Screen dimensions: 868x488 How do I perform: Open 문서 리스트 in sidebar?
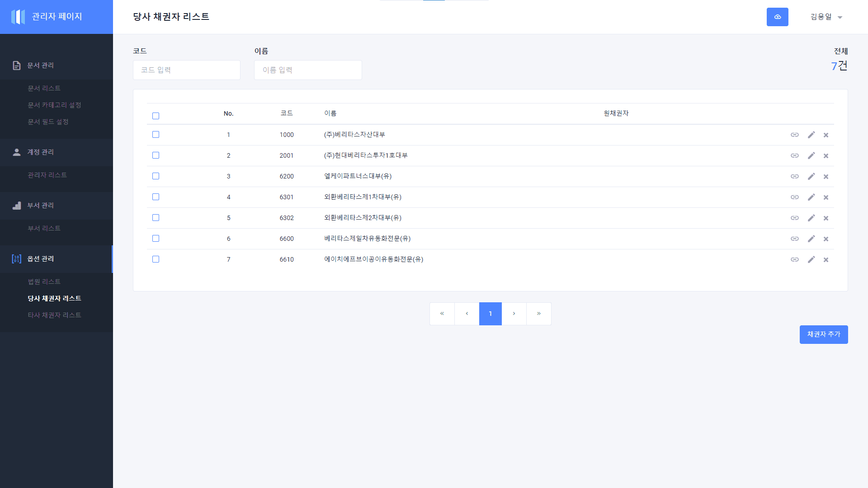coord(44,88)
